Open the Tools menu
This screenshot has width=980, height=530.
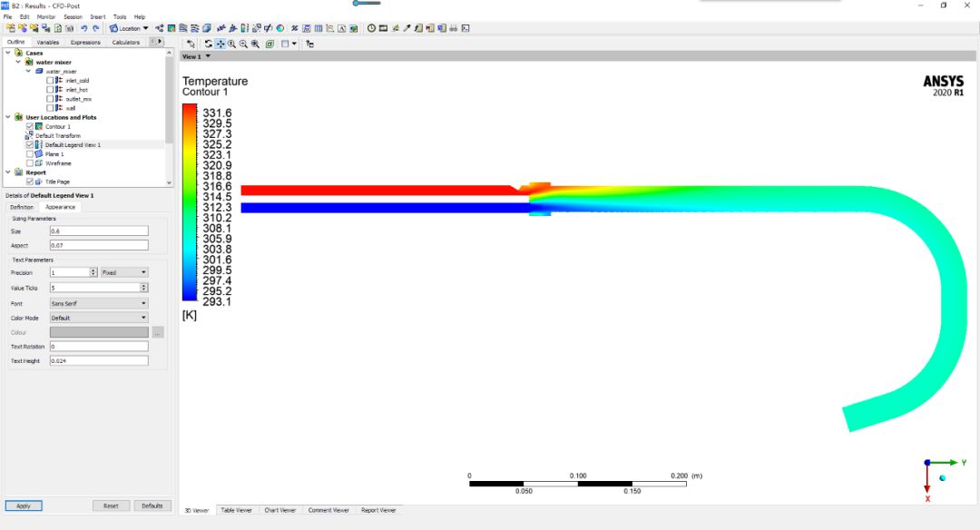(x=120, y=17)
